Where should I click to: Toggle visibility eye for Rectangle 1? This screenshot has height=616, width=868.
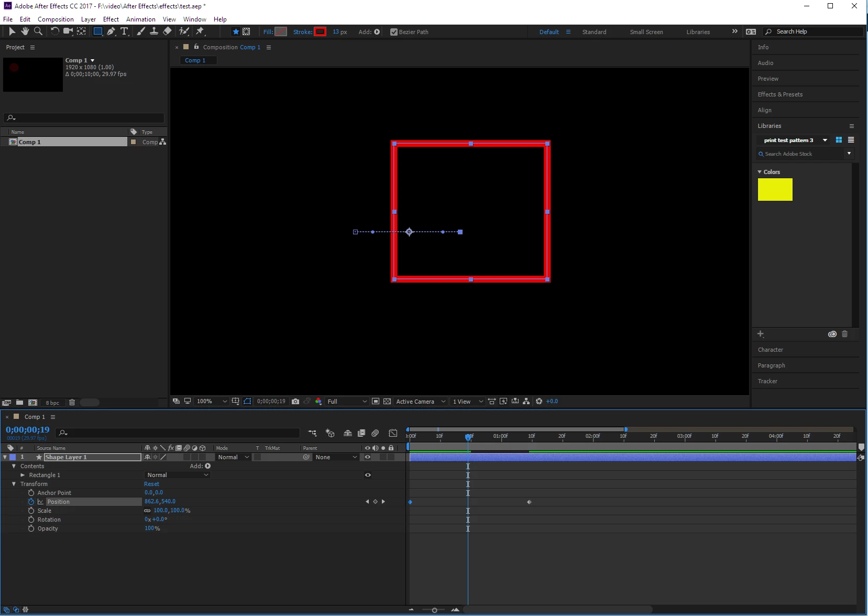[368, 475]
